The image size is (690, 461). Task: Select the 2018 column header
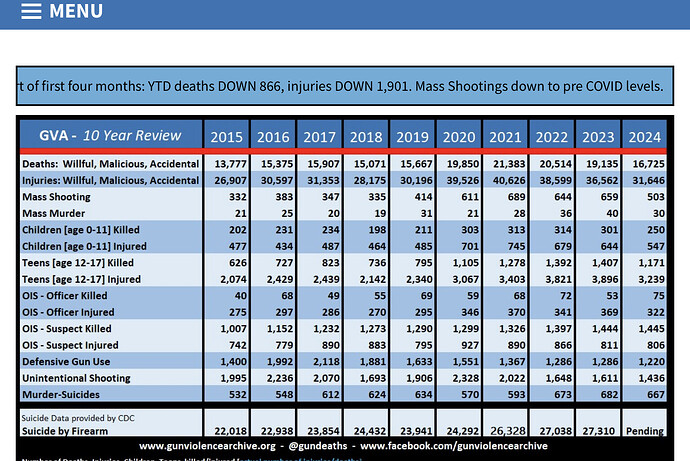click(366, 137)
